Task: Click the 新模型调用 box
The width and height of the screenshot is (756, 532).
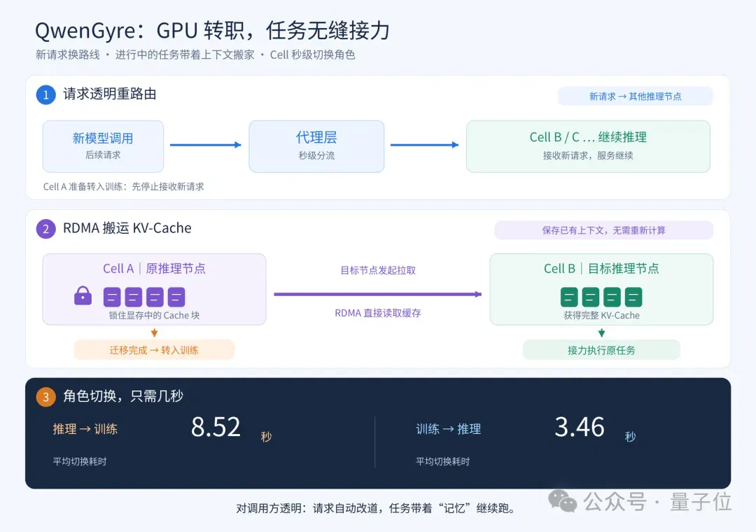Action: pyautogui.click(x=103, y=146)
